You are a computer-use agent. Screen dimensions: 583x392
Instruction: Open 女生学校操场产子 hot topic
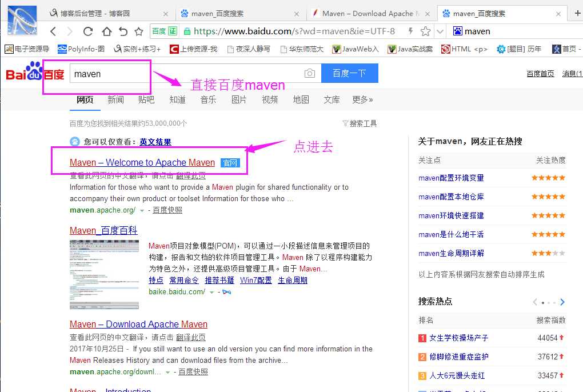pos(459,338)
